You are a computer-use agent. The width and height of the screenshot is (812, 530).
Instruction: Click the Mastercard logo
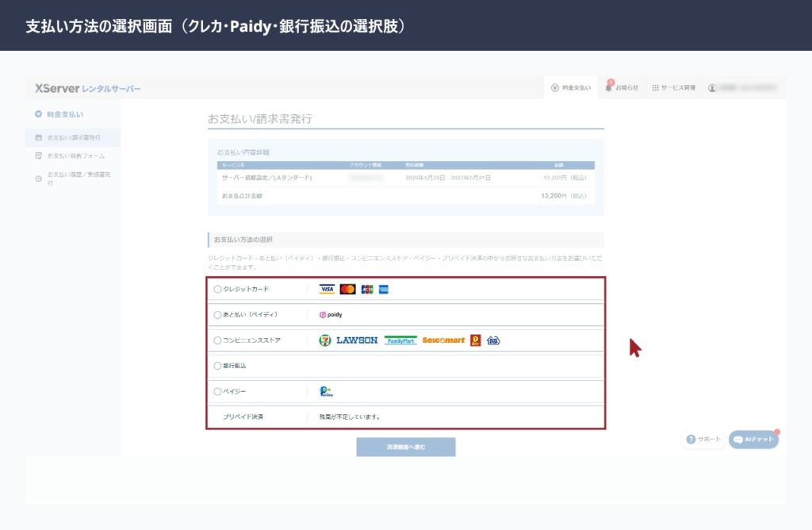(347, 289)
